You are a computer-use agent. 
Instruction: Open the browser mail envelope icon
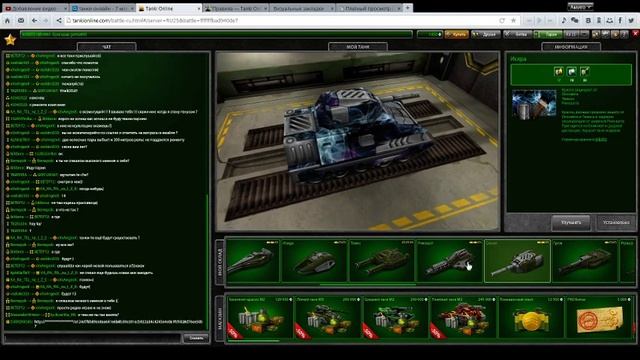[x=21, y=20]
